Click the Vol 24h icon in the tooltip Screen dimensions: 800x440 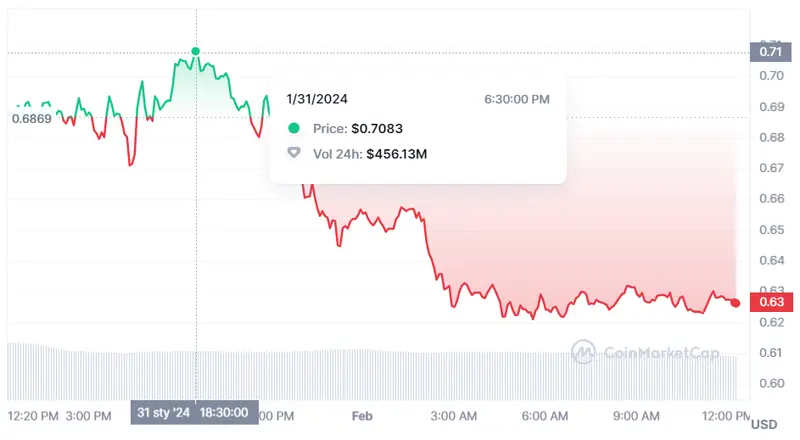293,154
